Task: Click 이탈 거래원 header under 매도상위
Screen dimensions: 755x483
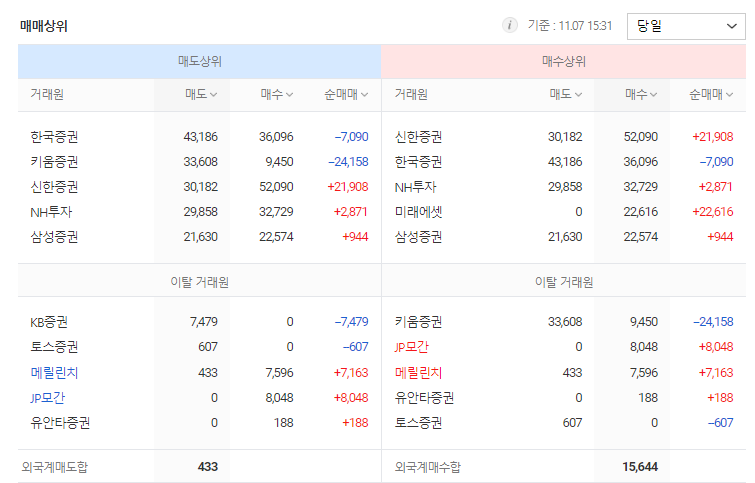Action: [199, 282]
